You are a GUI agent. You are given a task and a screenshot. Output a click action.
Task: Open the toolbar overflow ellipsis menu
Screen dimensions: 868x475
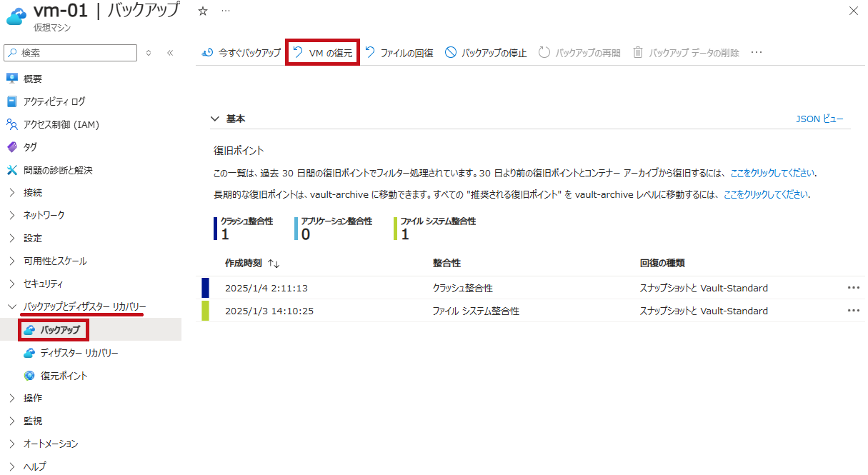click(x=757, y=53)
